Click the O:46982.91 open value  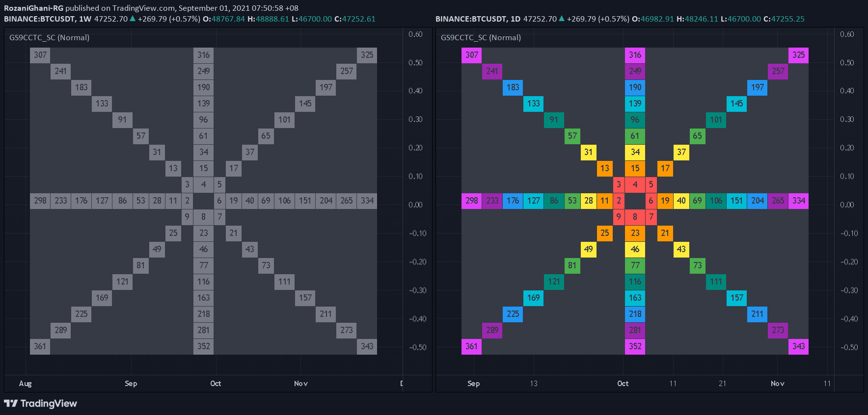click(x=652, y=19)
